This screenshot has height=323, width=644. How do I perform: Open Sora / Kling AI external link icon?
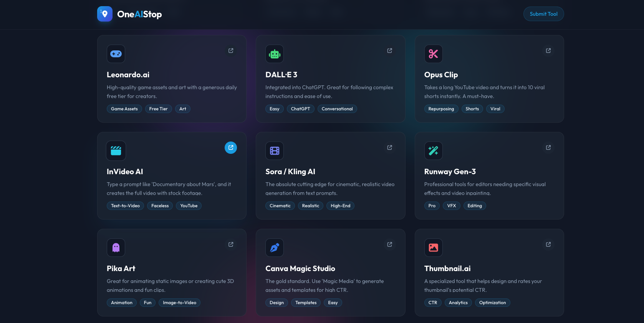[390, 148]
